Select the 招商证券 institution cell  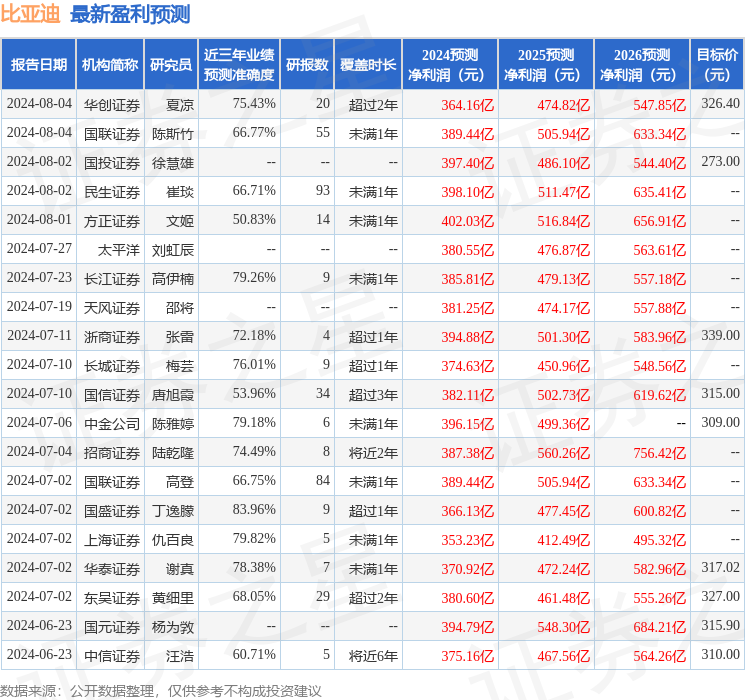tap(112, 452)
